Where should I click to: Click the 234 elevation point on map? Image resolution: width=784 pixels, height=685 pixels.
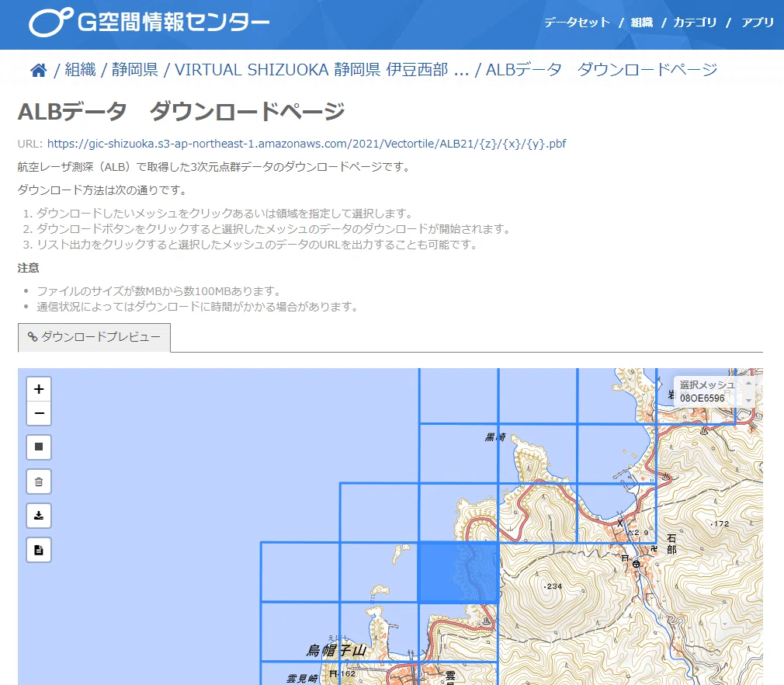pos(553,586)
